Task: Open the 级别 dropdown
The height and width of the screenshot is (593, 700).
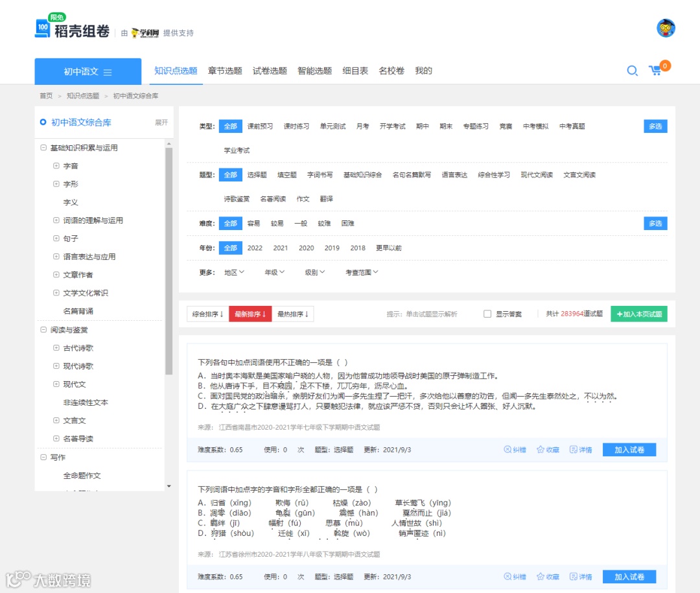Action: [x=315, y=272]
